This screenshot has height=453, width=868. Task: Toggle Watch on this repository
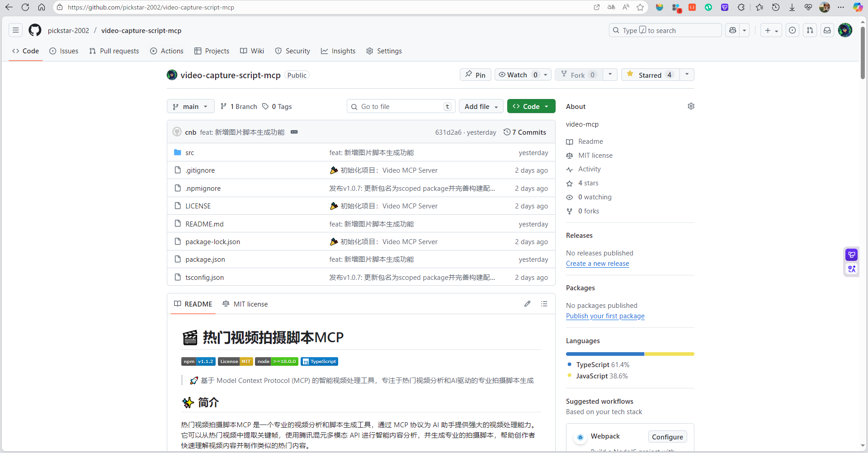tap(518, 75)
